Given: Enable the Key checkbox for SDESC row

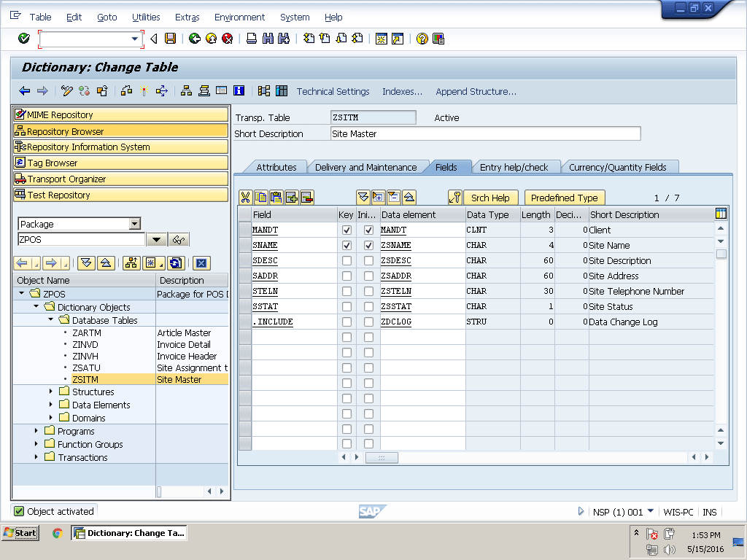Looking at the screenshot, I should pyautogui.click(x=347, y=261).
